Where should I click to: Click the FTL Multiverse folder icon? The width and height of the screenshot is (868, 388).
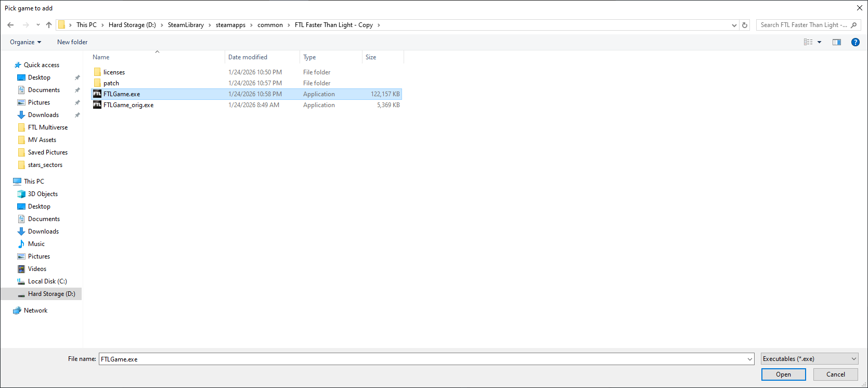[x=21, y=127]
